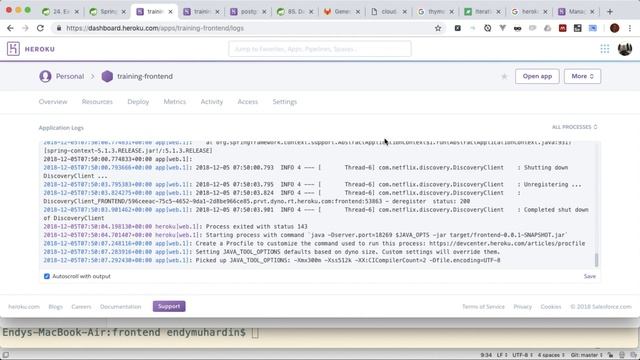Favorite the app with the star icon
The width and height of the screenshot is (640, 360).
click(x=504, y=76)
